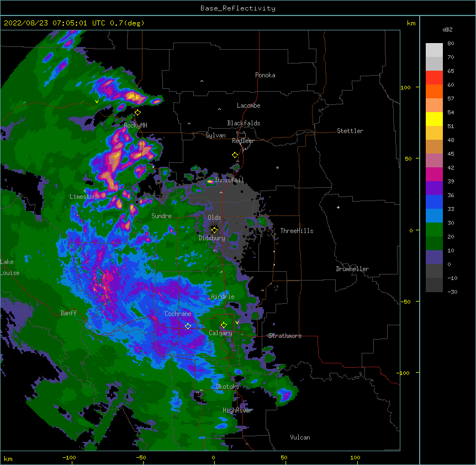This screenshot has width=476, height=465.
Task: Click the km label at bottom left
Action: [x=8, y=458]
